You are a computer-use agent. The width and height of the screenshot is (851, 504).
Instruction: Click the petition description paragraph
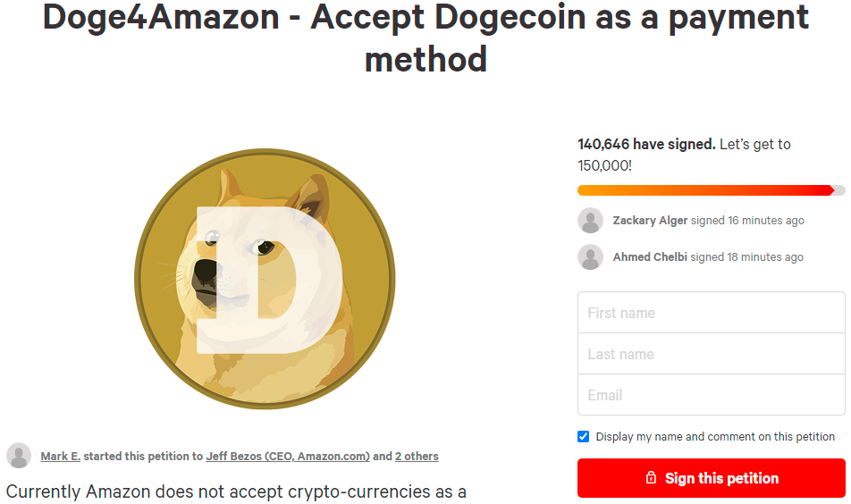click(x=237, y=491)
